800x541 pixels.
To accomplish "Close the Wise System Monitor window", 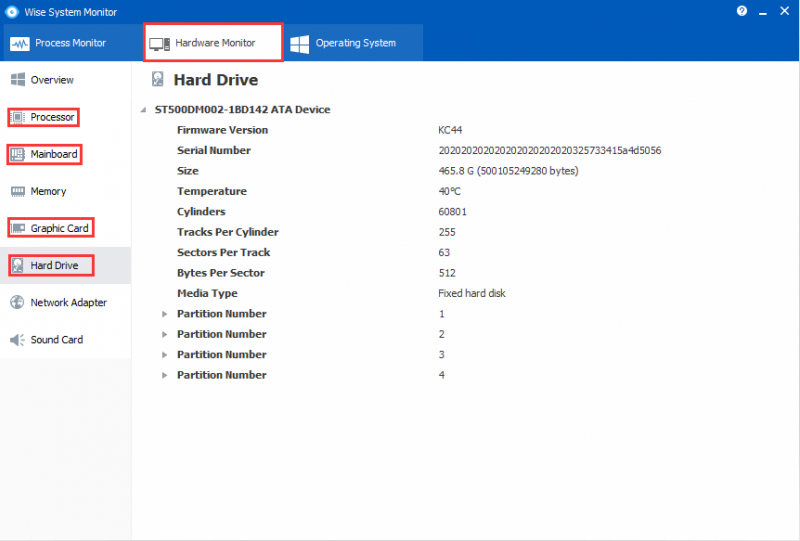I will pos(785,11).
